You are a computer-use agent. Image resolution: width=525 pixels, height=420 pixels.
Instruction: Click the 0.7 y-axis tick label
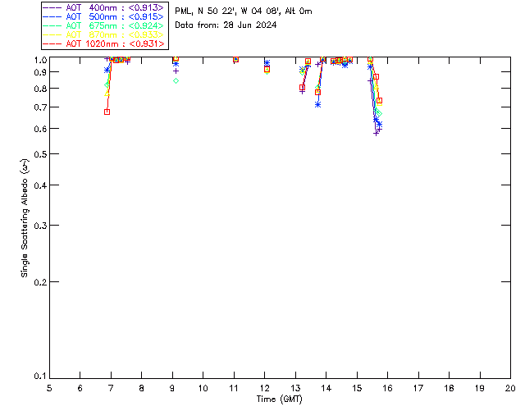click(40, 107)
